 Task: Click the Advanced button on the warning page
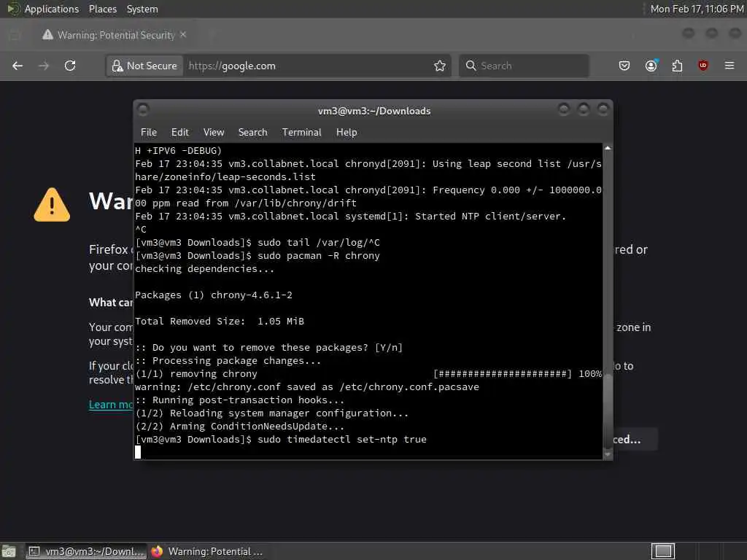(635, 439)
